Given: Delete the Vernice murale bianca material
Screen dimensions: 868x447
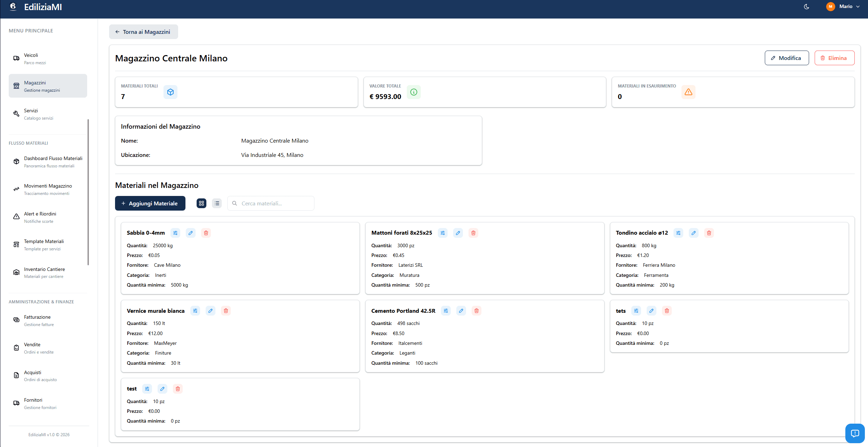Looking at the screenshot, I should coord(226,311).
